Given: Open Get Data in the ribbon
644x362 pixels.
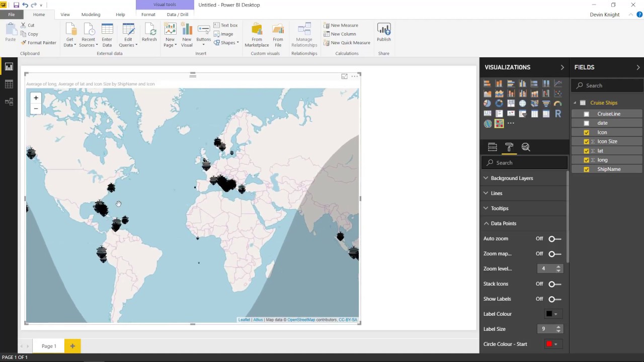Looking at the screenshot, I should [69, 32].
